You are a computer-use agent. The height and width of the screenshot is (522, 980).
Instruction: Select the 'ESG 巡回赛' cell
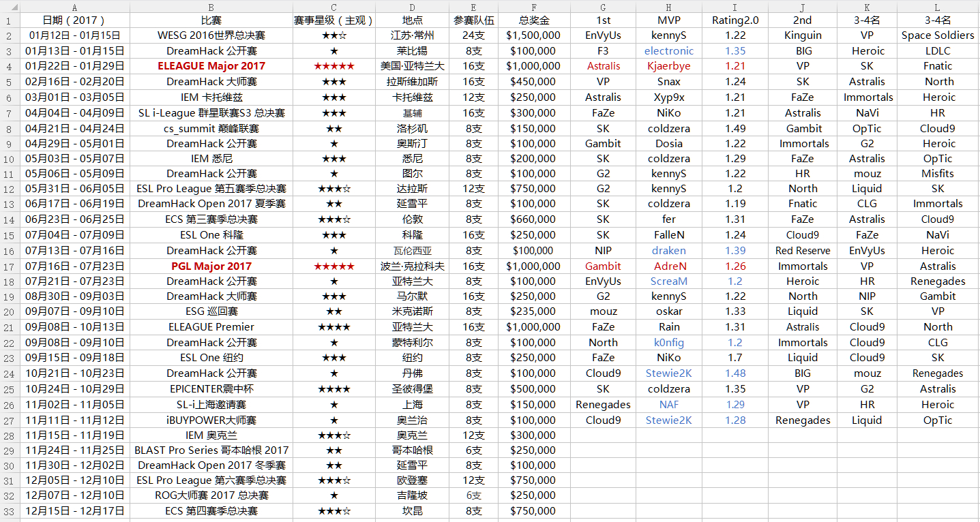click(x=211, y=311)
